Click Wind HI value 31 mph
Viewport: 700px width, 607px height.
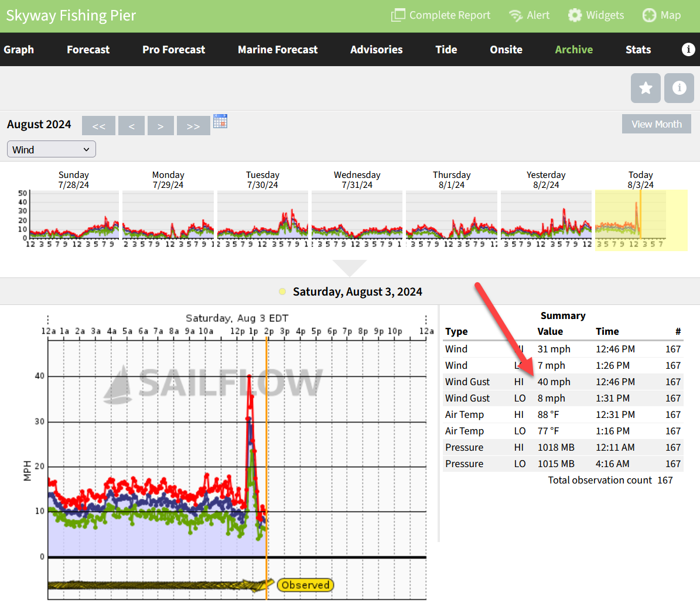pyautogui.click(x=554, y=349)
